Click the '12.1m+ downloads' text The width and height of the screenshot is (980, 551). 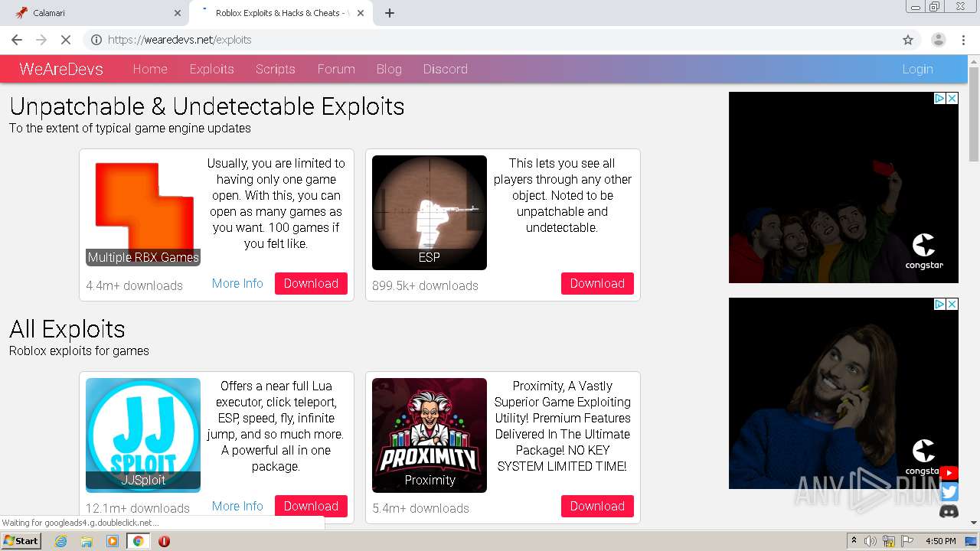point(138,508)
